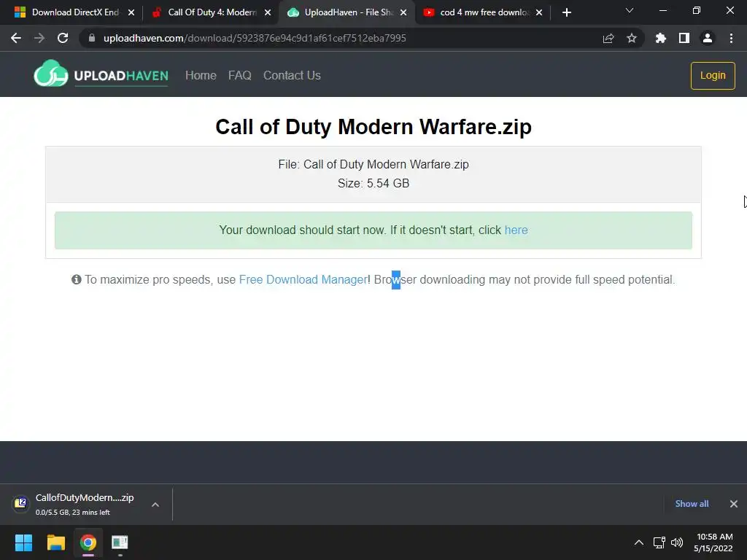747x560 pixels.
Task: Select the UploadHaven - File Sharing tab
Action: tap(347, 12)
